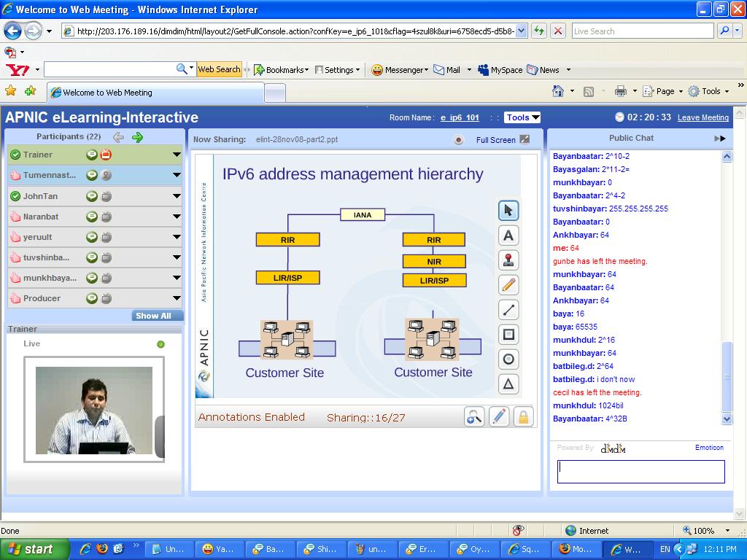Viewport: 747px width, 560px height.
Task: Select the arrow pointer annotation tool
Action: [508, 211]
